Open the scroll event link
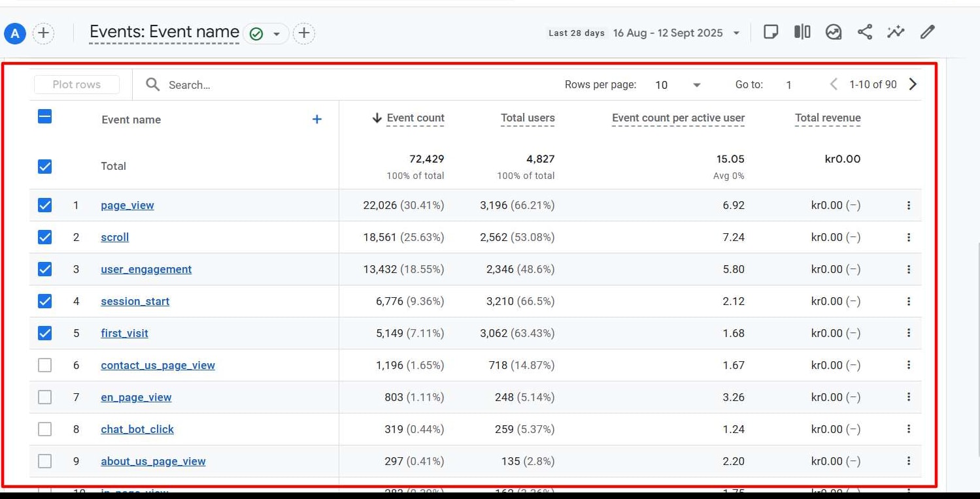The height and width of the screenshot is (499, 980). [115, 237]
